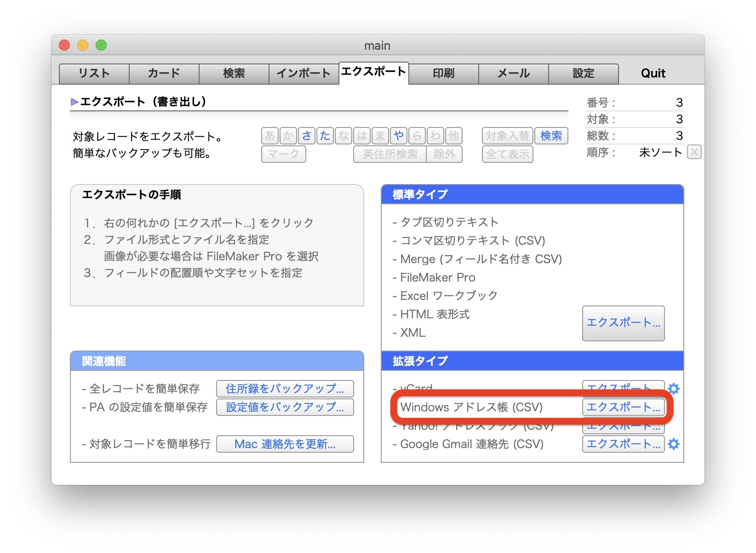The width and height of the screenshot is (756, 553).
Task: Click エクスポート button for standard types
Action: click(x=623, y=323)
